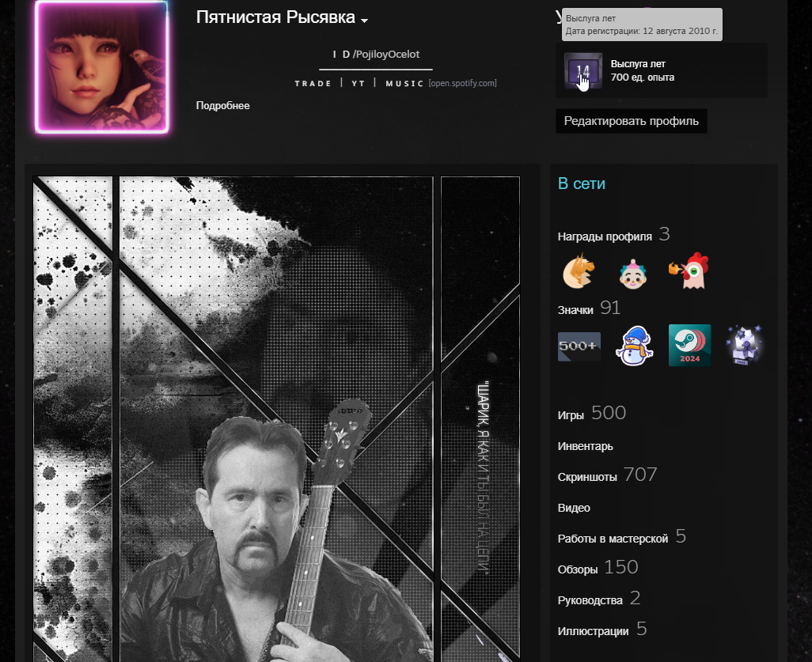
Task: Open Награды профиля awards list
Action: [x=613, y=236]
